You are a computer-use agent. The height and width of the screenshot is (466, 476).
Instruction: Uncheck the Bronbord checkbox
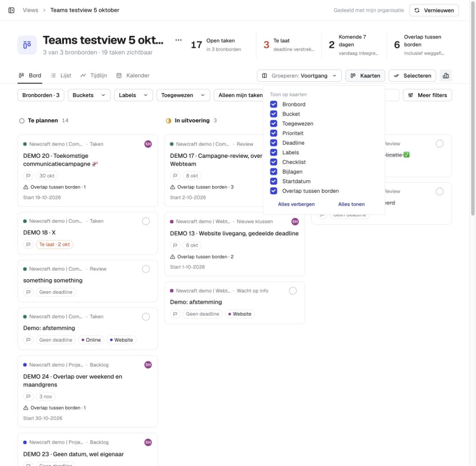click(274, 104)
